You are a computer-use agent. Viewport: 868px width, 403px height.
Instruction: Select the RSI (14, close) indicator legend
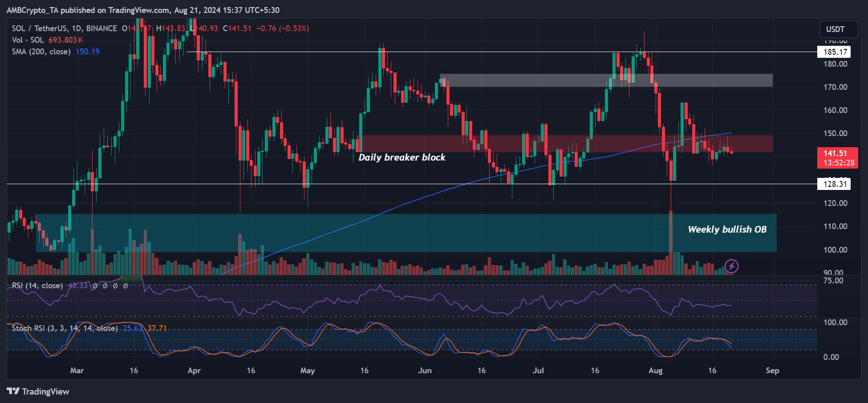click(37, 286)
